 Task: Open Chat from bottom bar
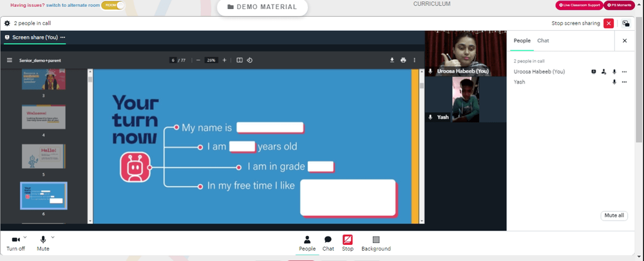pyautogui.click(x=328, y=244)
